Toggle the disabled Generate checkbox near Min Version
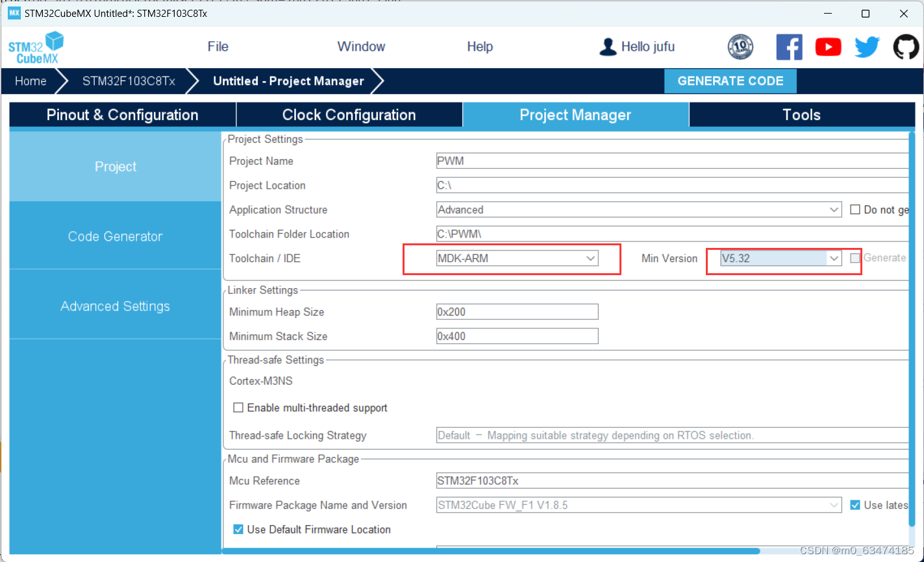Viewport: 924px width, 562px height. pos(855,258)
